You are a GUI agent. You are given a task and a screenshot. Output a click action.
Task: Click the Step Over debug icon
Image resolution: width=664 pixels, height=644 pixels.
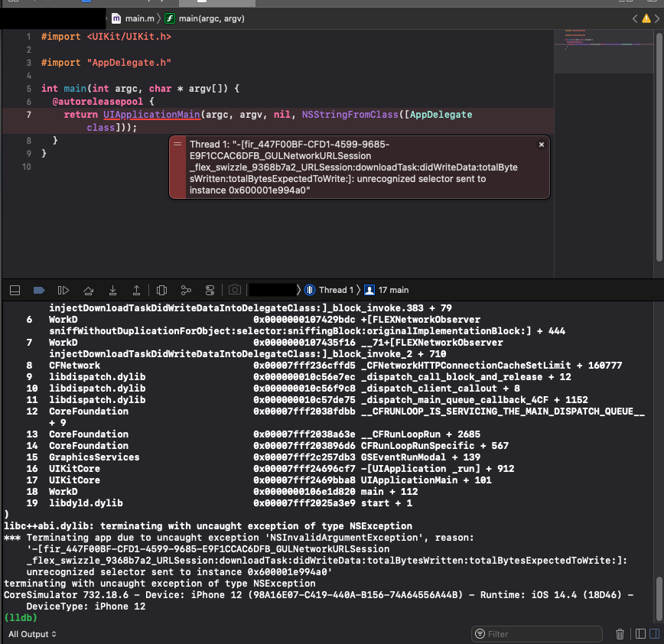[x=88, y=291]
